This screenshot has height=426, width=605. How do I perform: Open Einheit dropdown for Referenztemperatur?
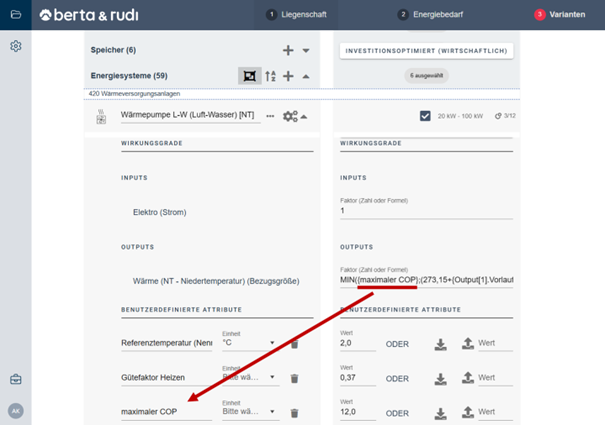pos(250,343)
